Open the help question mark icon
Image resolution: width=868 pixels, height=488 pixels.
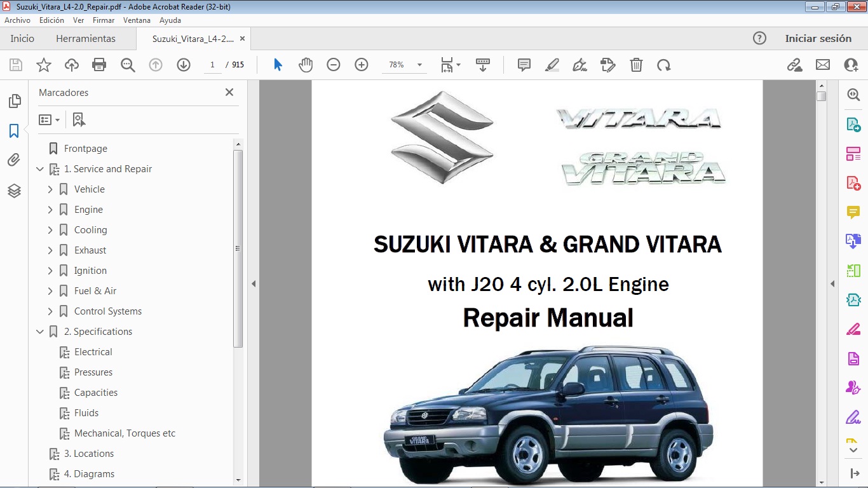pyautogui.click(x=759, y=38)
